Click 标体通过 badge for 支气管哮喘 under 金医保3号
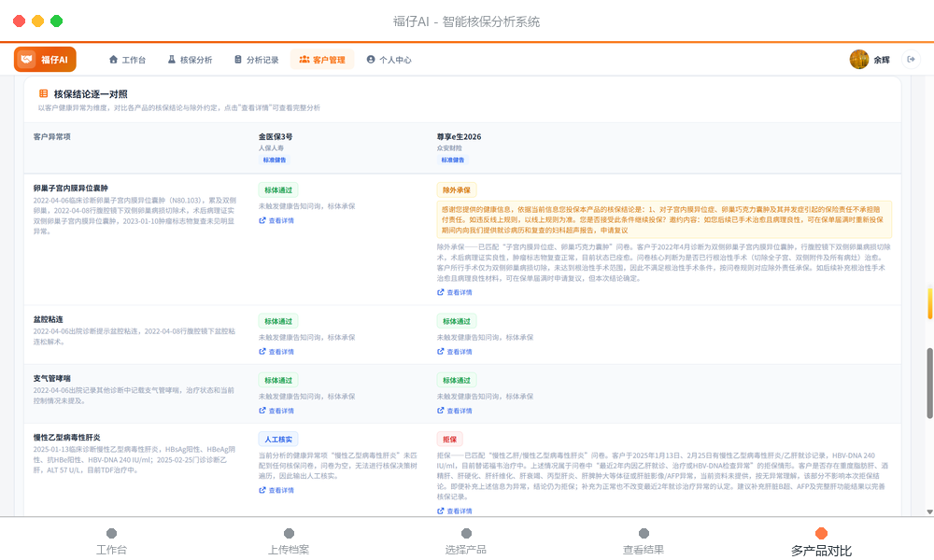934x560 pixels. tap(278, 380)
